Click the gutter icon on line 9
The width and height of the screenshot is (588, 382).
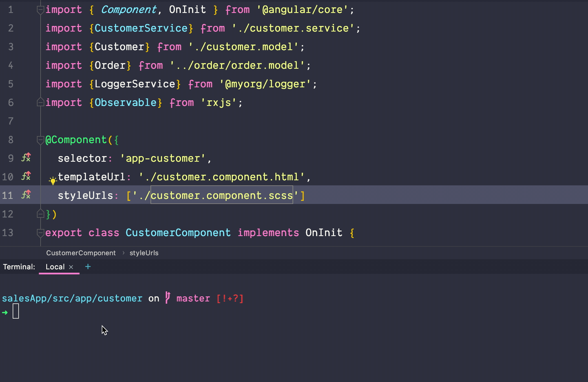pyautogui.click(x=26, y=157)
